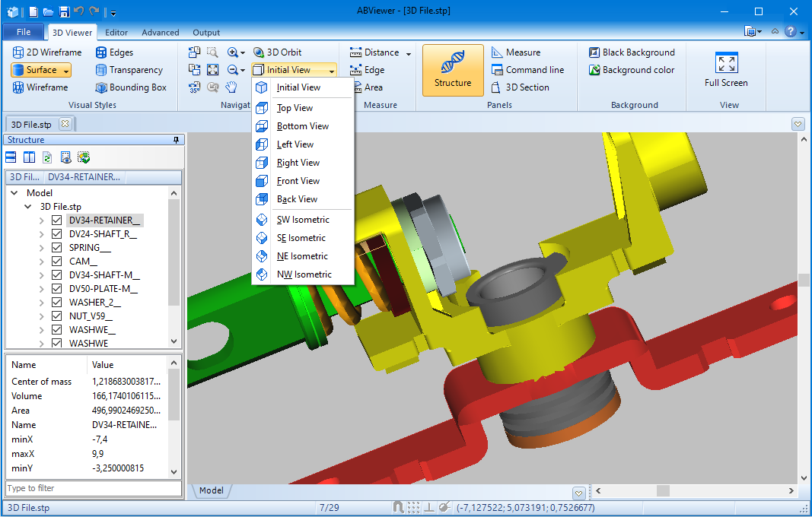Open the Distance dropdown arrow
This screenshot has width=812, height=517.
(x=409, y=52)
